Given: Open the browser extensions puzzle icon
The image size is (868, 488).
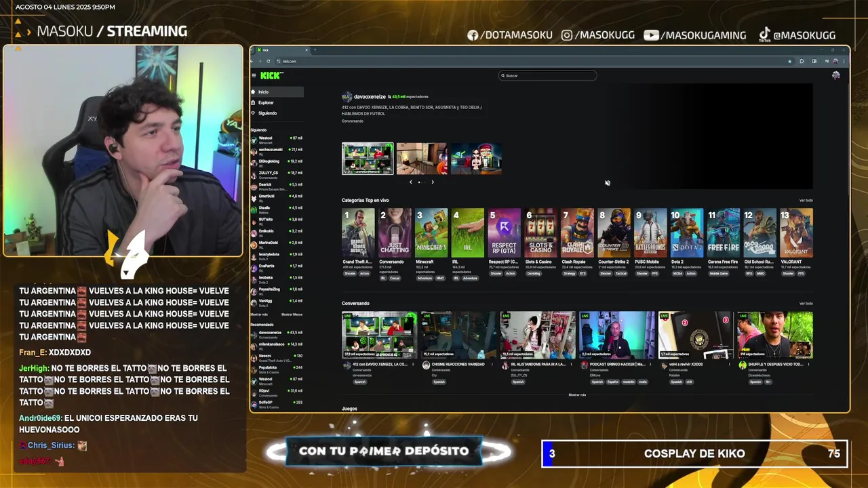Looking at the screenshot, I should tap(802, 61).
